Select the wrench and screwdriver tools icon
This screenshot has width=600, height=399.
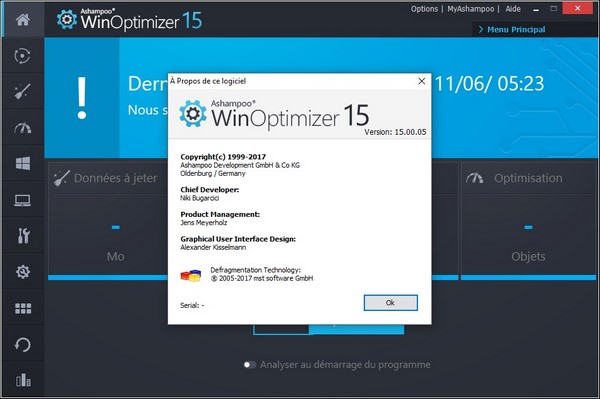coord(23,236)
